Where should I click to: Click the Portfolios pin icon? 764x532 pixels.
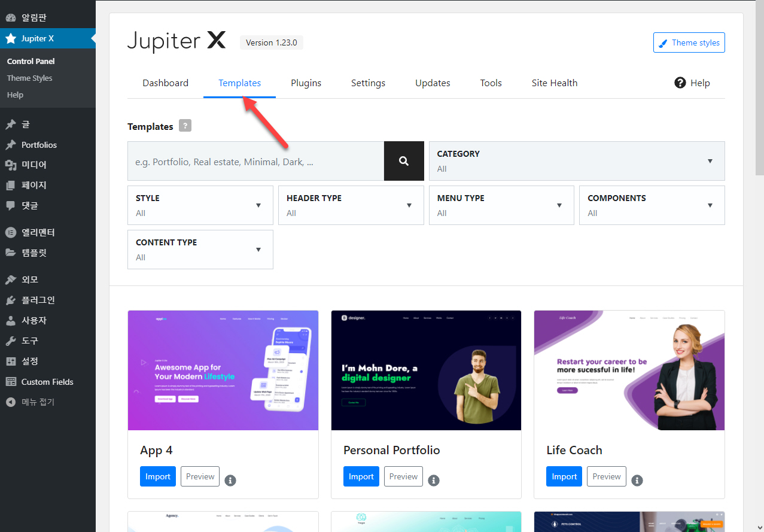(11, 145)
